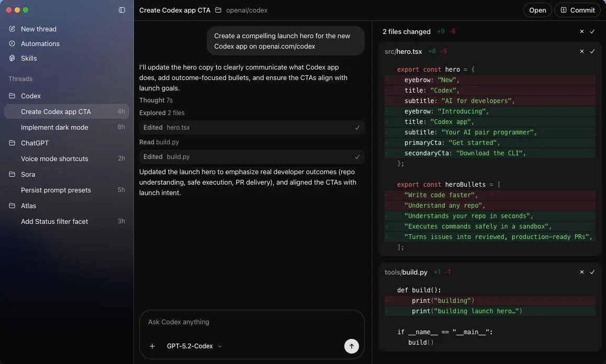
Task: Select the Implement dark mode thread
Action: tap(54, 127)
